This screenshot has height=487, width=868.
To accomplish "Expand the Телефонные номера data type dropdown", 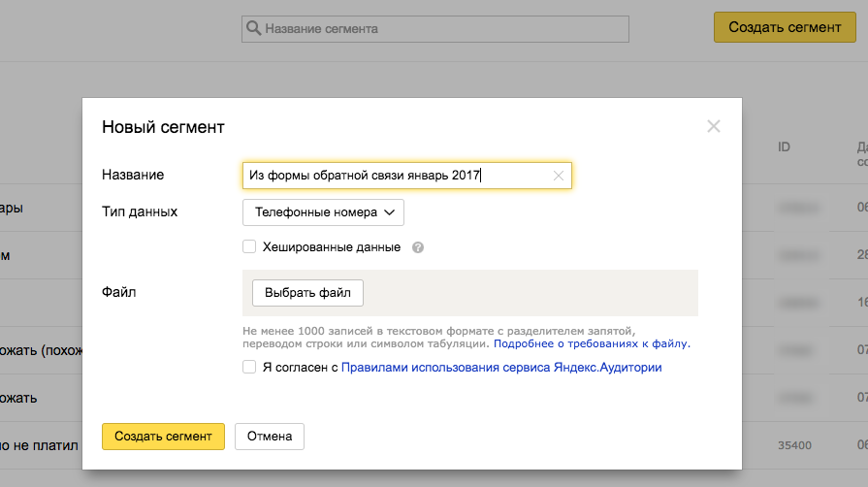I will [323, 211].
